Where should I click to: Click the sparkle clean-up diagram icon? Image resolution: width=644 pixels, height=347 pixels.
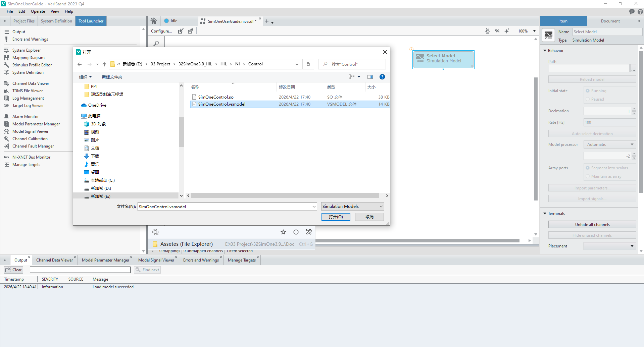point(507,31)
